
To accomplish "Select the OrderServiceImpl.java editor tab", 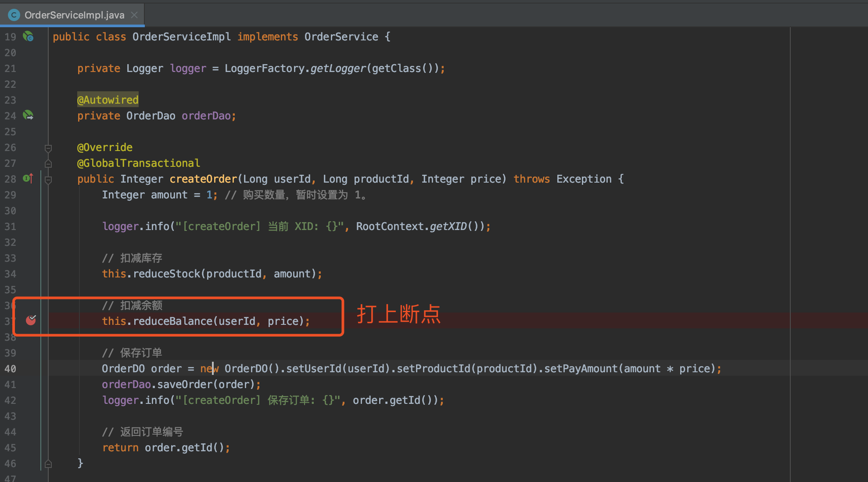I will click(x=74, y=15).
